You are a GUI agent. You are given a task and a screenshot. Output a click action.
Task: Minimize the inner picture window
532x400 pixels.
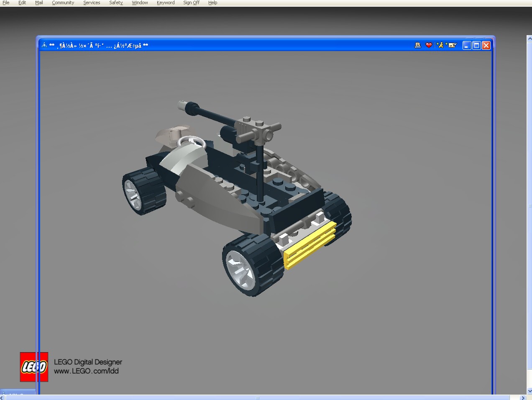(467, 45)
